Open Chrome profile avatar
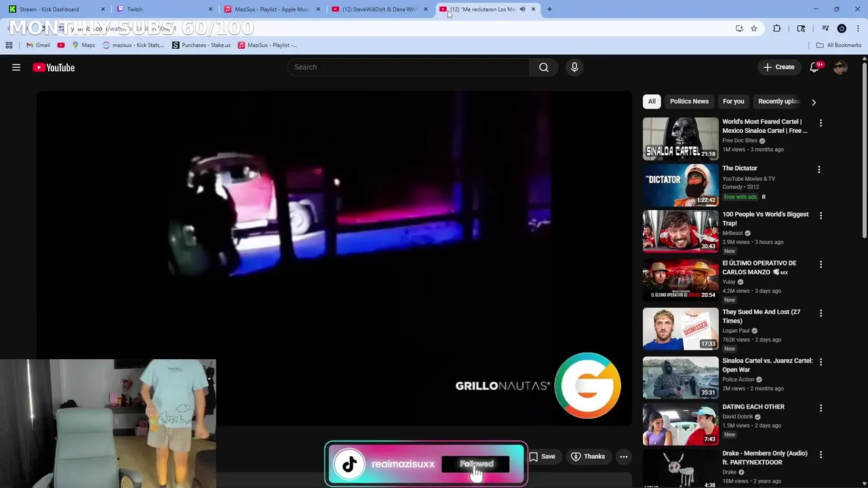 point(842,28)
